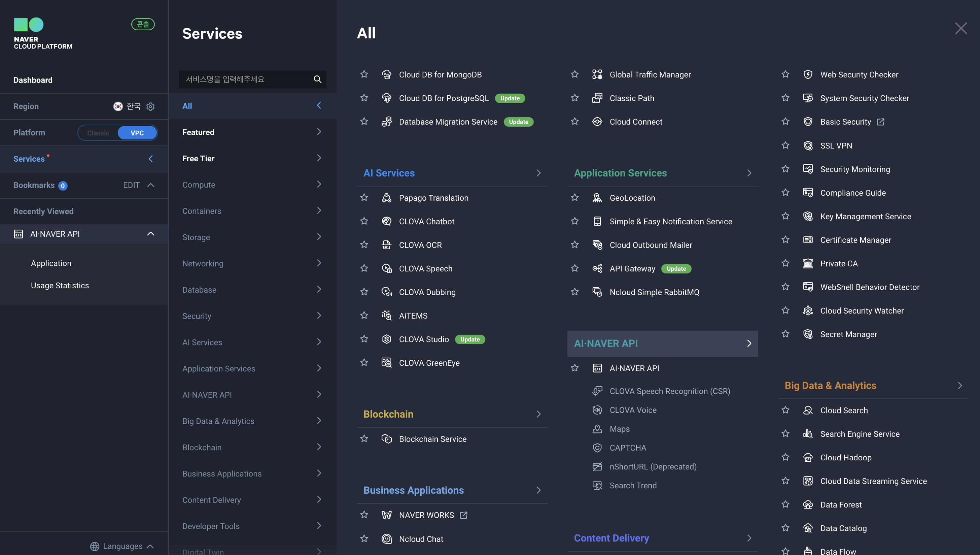Screen dimensions: 980x555
Task: Bookmark CLOVA Chatbot with its star
Action: point(364,221)
